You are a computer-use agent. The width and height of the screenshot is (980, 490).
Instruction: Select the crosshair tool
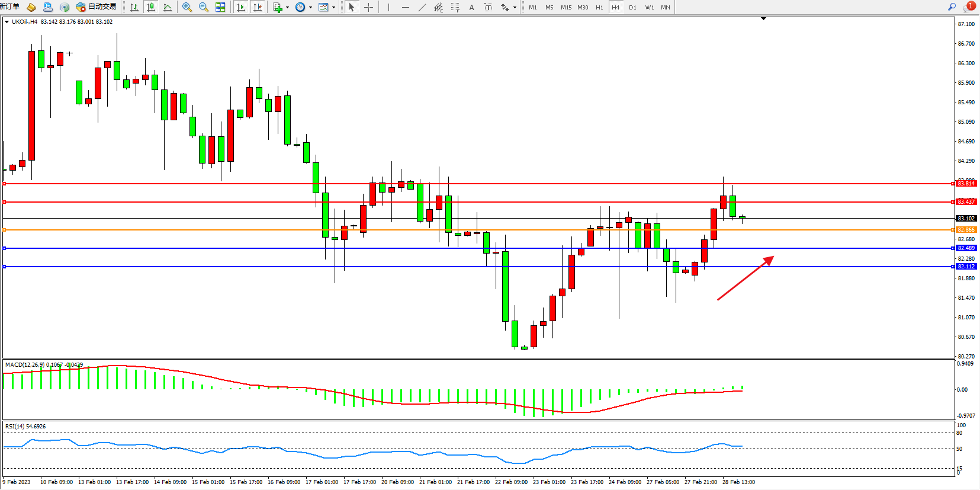(x=368, y=7)
